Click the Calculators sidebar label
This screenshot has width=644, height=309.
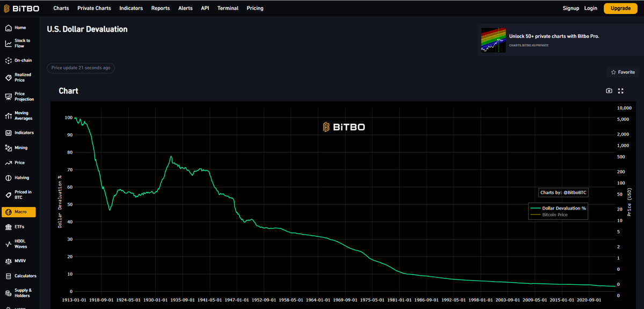point(26,276)
